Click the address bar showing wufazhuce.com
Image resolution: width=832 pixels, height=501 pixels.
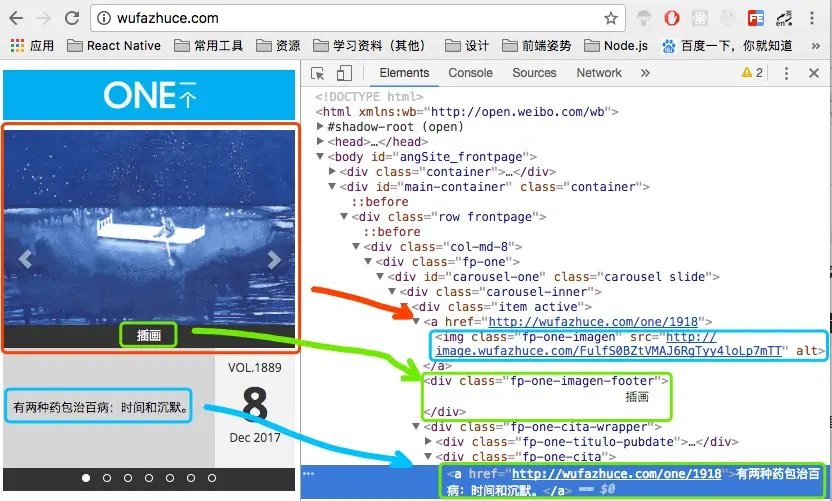pyautogui.click(x=358, y=19)
